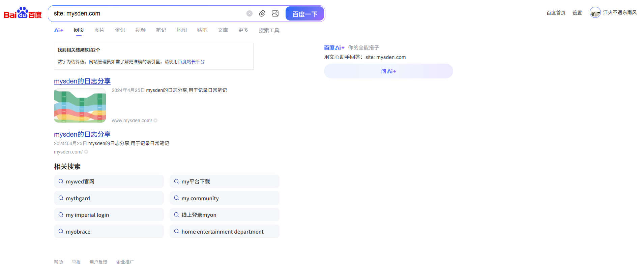Open the 举报 footer link

pyautogui.click(x=76, y=262)
